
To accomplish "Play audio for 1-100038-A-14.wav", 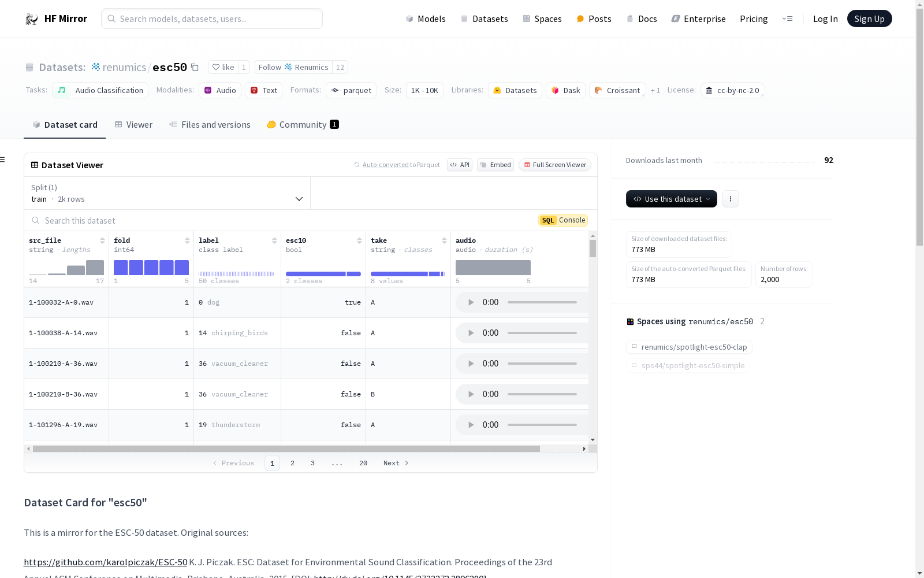I will pos(471,333).
